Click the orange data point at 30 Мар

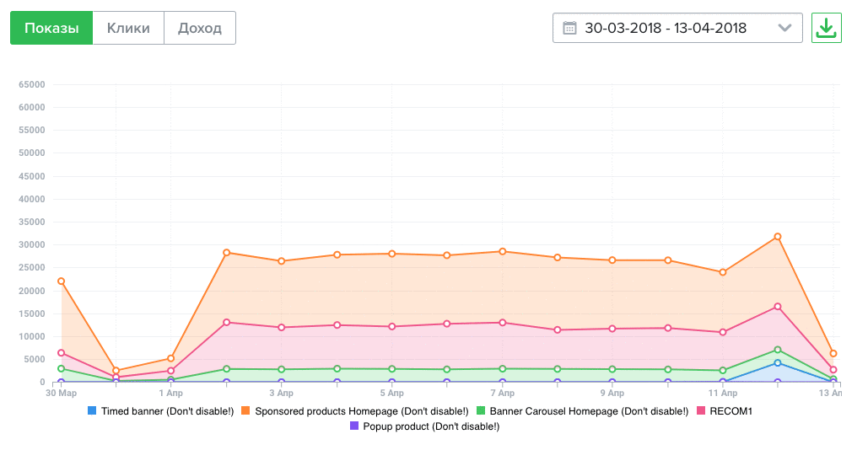coord(61,281)
